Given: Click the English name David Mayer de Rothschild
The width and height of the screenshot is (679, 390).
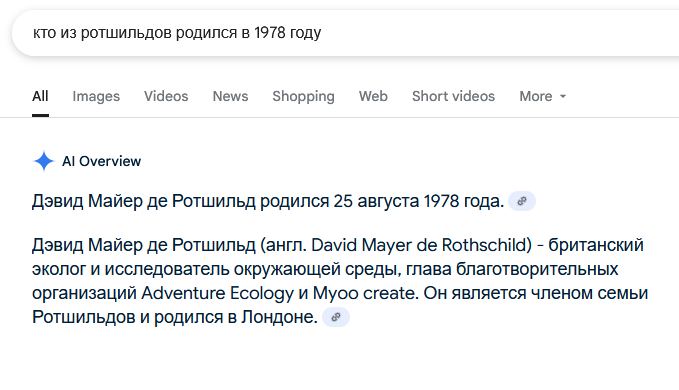Looking at the screenshot, I should [x=421, y=245].
